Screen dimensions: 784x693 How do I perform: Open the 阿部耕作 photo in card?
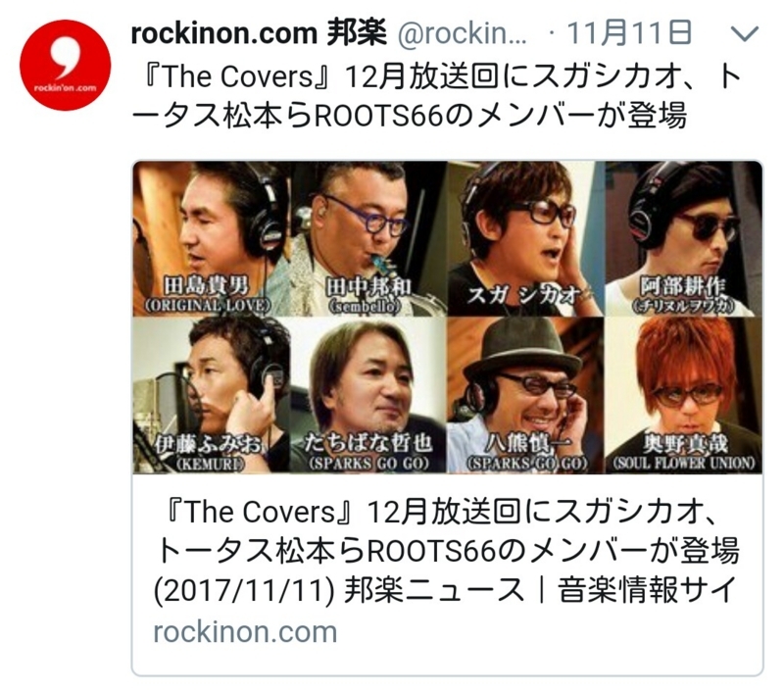click(x=683, y=238)
